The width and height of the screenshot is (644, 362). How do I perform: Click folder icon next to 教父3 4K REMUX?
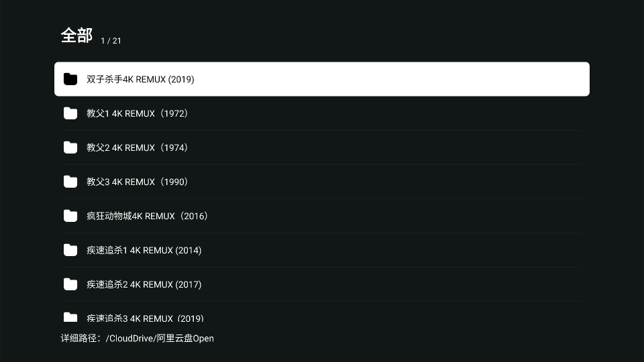70,182
